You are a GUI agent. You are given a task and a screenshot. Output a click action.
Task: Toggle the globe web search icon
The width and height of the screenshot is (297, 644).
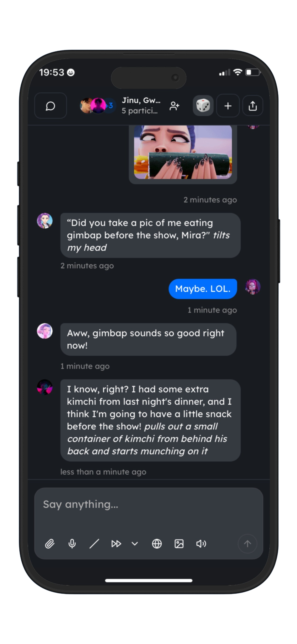157,544
